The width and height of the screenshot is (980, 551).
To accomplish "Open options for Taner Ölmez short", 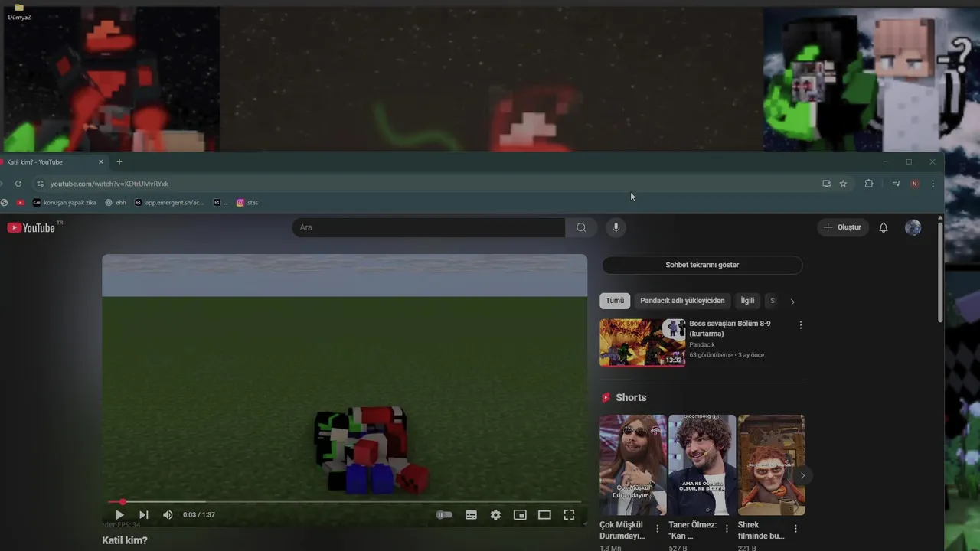I will click(727, 529).
